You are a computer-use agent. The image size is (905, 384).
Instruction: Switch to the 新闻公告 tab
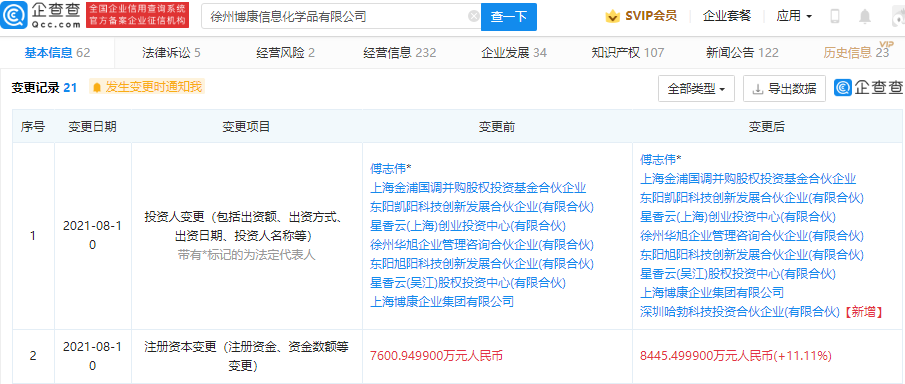[742, 53]
